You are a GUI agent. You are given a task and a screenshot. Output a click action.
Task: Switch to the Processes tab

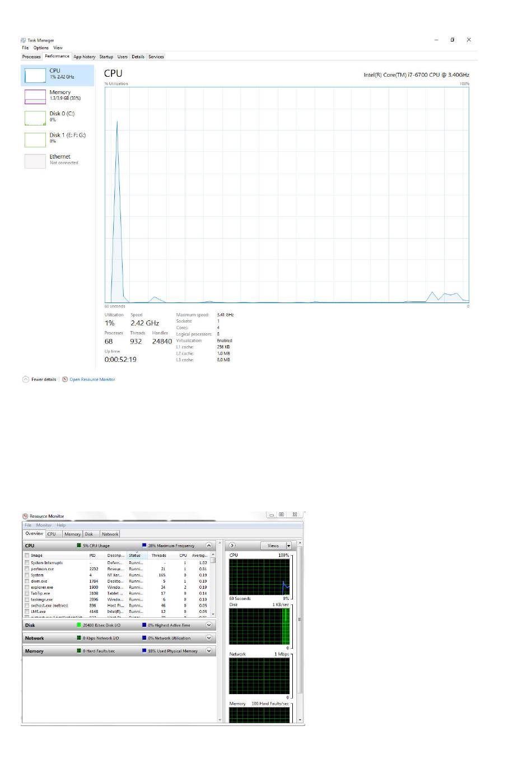[31, 57]
